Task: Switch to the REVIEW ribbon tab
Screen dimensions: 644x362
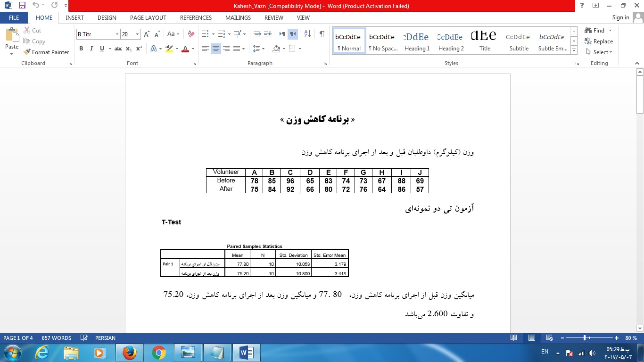Action: click(x=273, y=18)
